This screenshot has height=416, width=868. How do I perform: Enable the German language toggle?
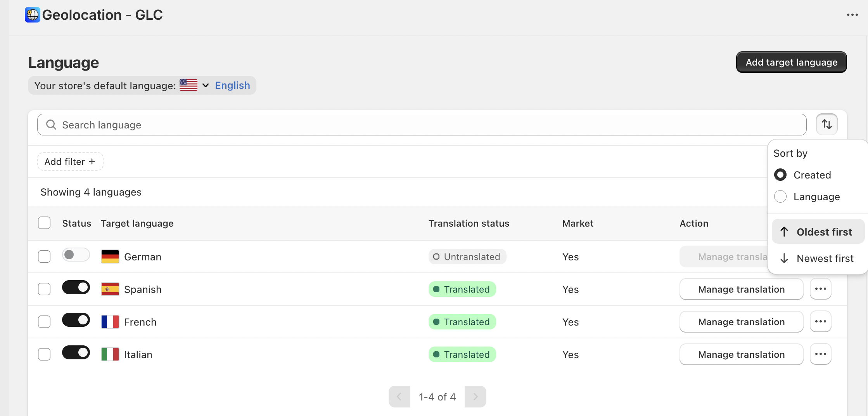pos(76,255)
